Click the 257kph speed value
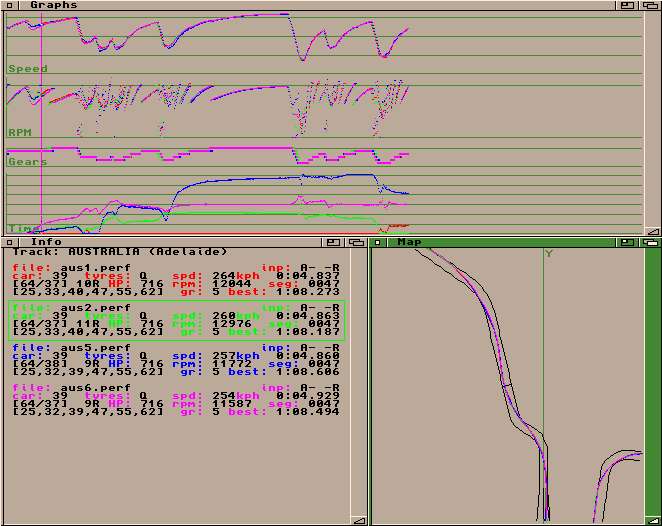 (x=236, y=356)
